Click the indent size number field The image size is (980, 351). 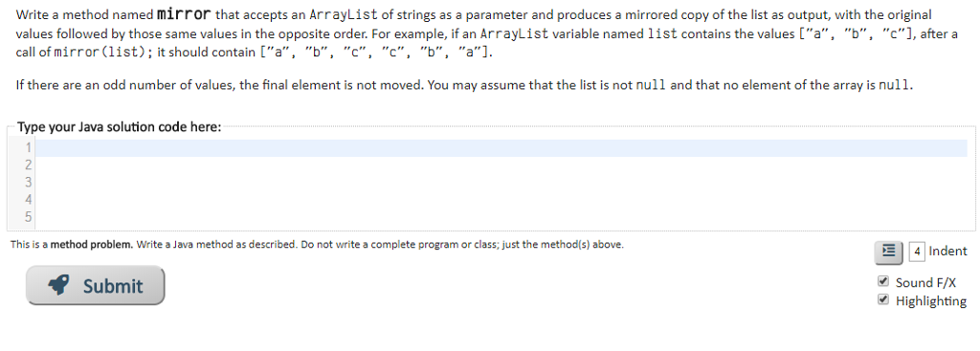coord(916,252)
